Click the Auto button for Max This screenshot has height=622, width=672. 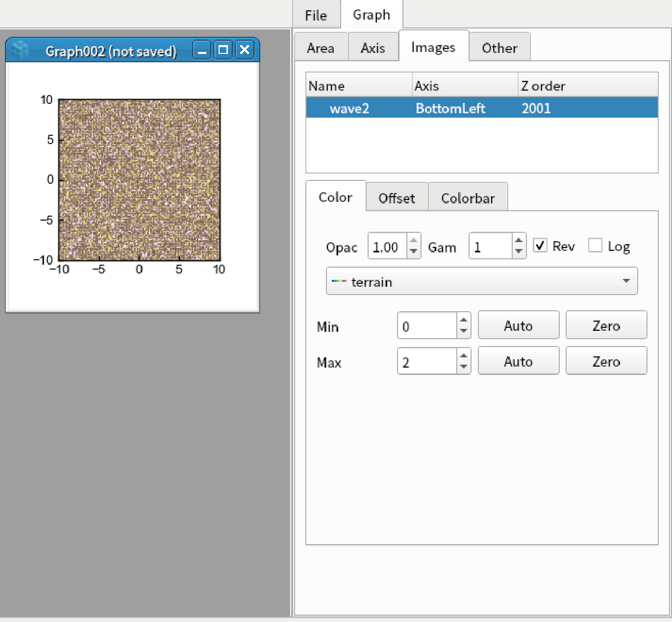point(519,361)
